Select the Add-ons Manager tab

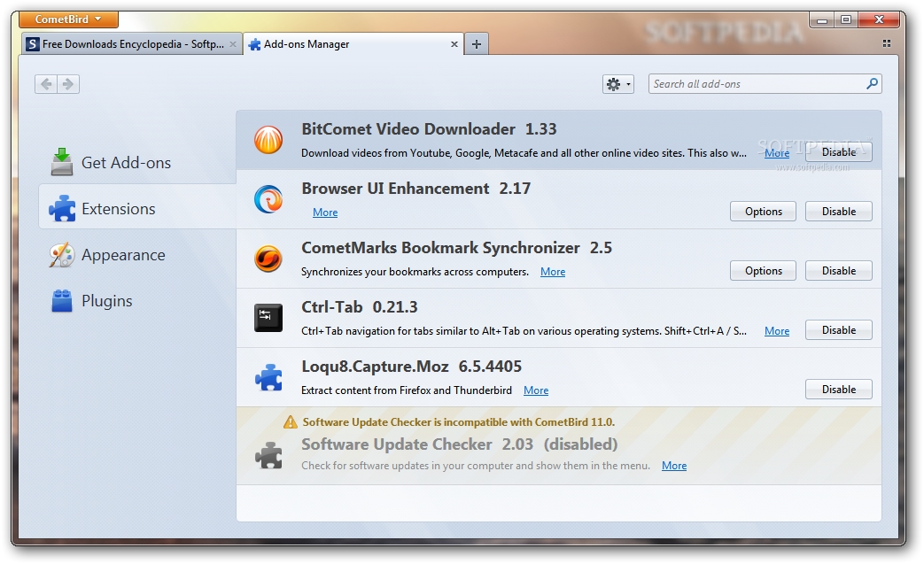click(x=353, y=44)
